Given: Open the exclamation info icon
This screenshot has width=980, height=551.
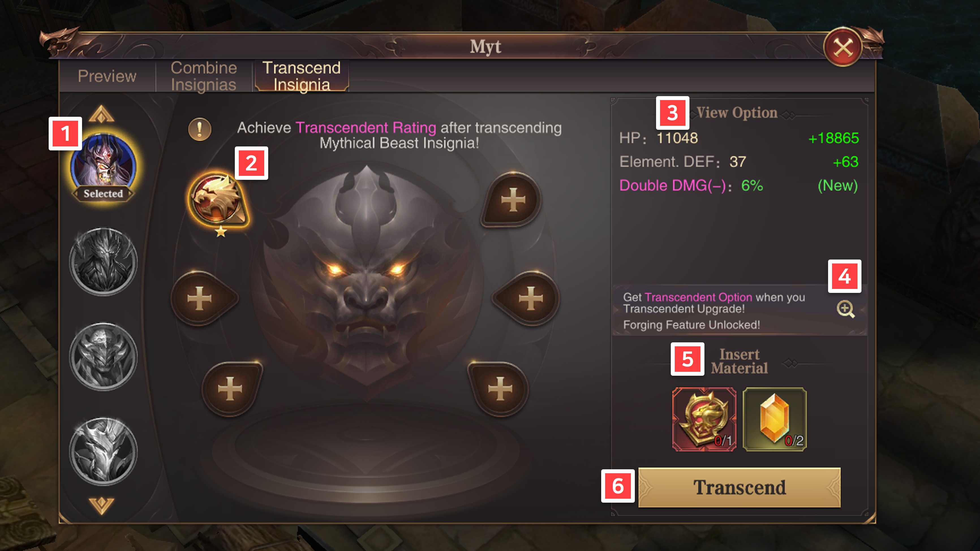Looking at the screenshot, I should point(200,129).
